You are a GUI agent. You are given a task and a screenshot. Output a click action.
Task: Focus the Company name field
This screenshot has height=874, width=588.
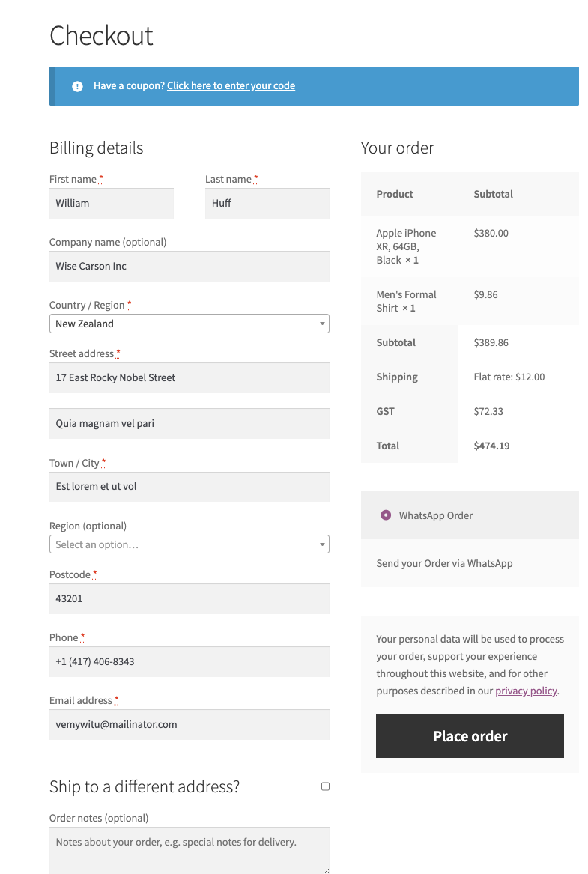click(x=190, y=267)
